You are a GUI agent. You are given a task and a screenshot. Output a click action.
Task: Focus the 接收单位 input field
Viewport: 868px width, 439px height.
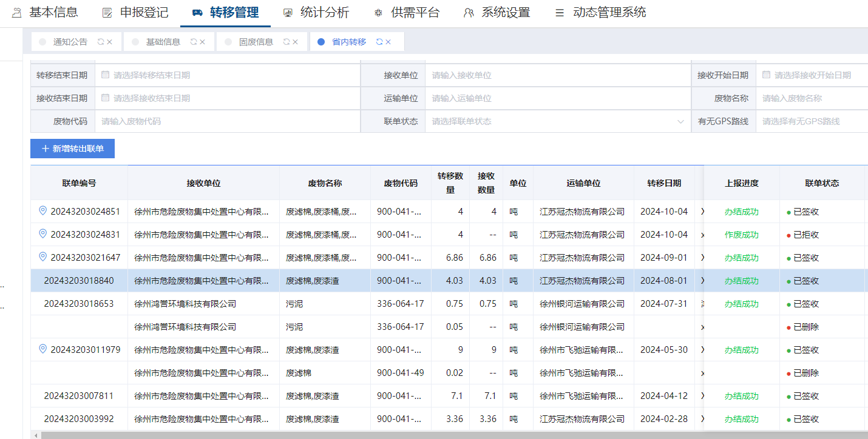pos(558,75)
